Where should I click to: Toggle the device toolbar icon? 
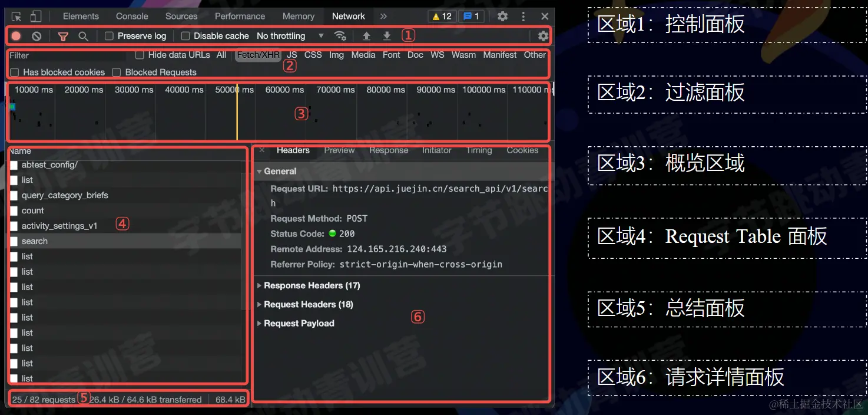pos(36,17)
